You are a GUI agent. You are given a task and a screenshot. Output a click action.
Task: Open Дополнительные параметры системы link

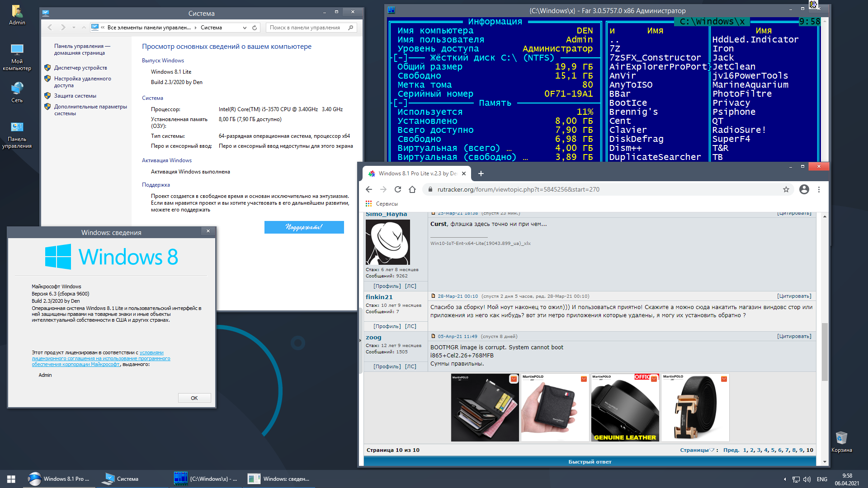coord(90,110)
